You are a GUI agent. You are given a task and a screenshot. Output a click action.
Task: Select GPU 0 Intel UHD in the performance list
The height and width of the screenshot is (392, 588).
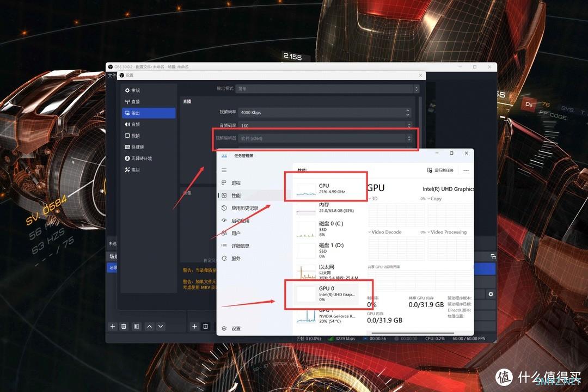pyautogui.click(x=326, y=294)
